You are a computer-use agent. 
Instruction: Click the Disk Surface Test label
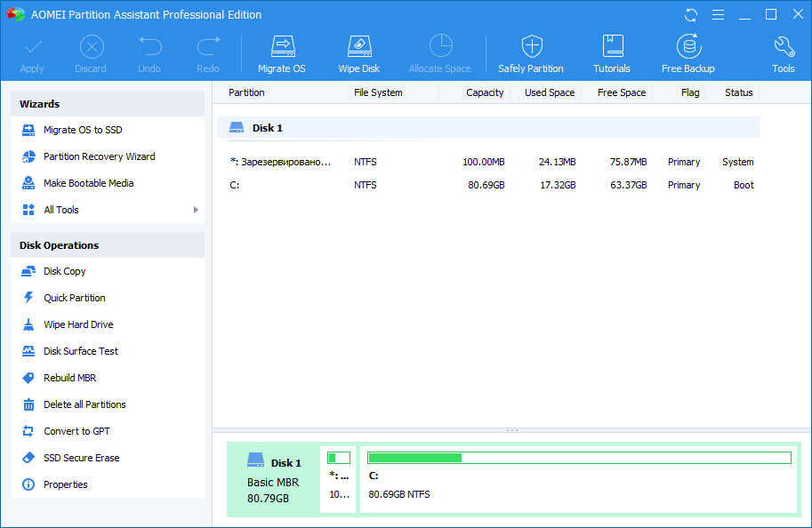tap(81, 351)
